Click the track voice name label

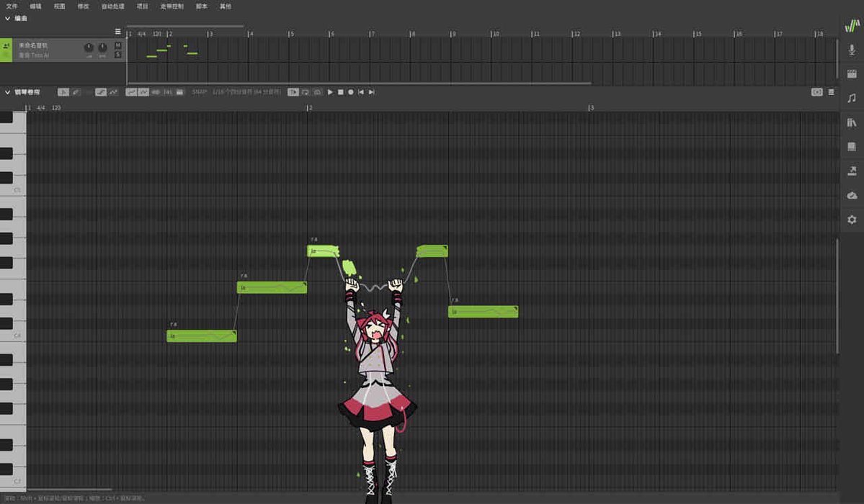[34, 55]
